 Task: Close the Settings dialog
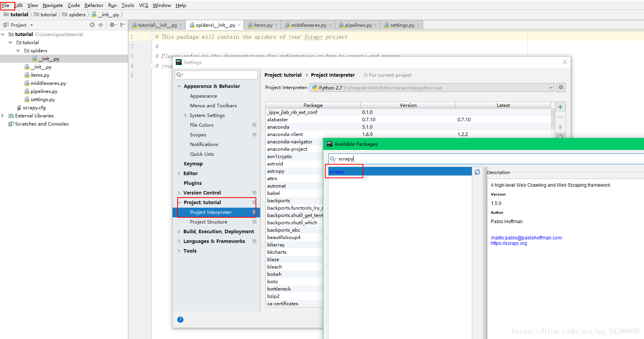565,62
